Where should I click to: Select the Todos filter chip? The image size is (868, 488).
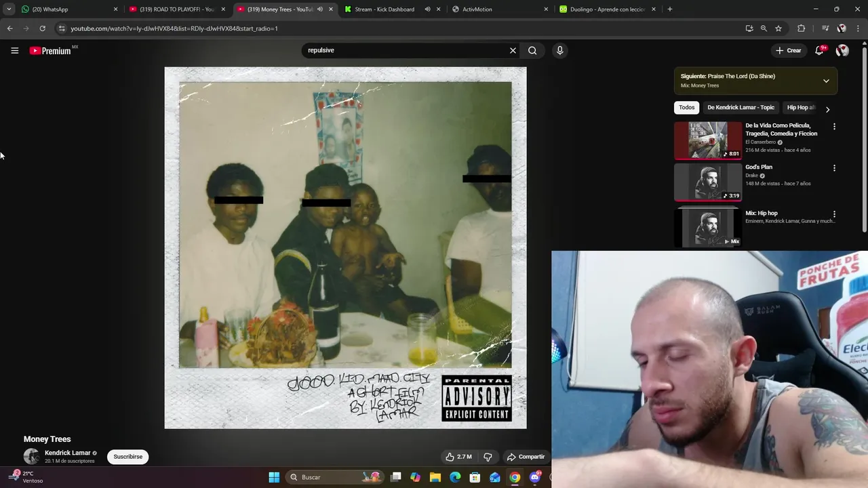pyautogui.click(x=687, y=108)
